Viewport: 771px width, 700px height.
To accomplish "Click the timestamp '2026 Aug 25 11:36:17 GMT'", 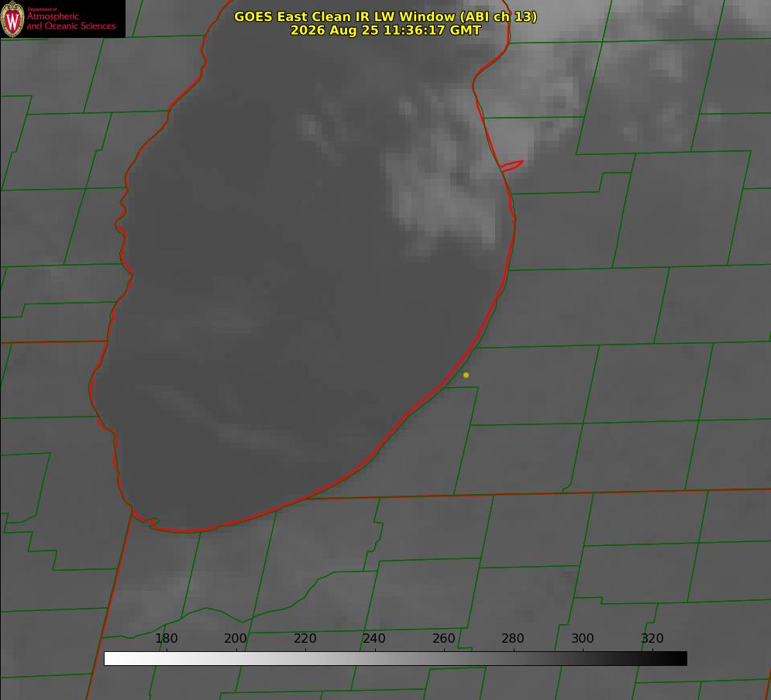I will click(x=386, y=30).
